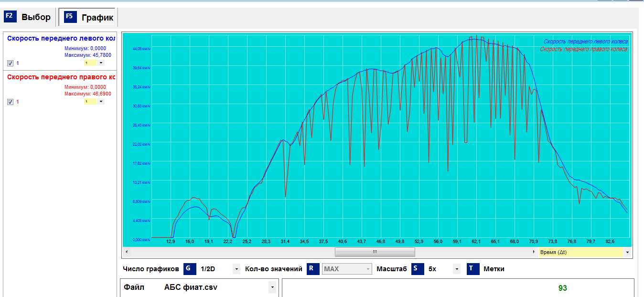Switch to the Выбор tab
Image resolution: width=644 pixels, height=297 pixels.
29,17
